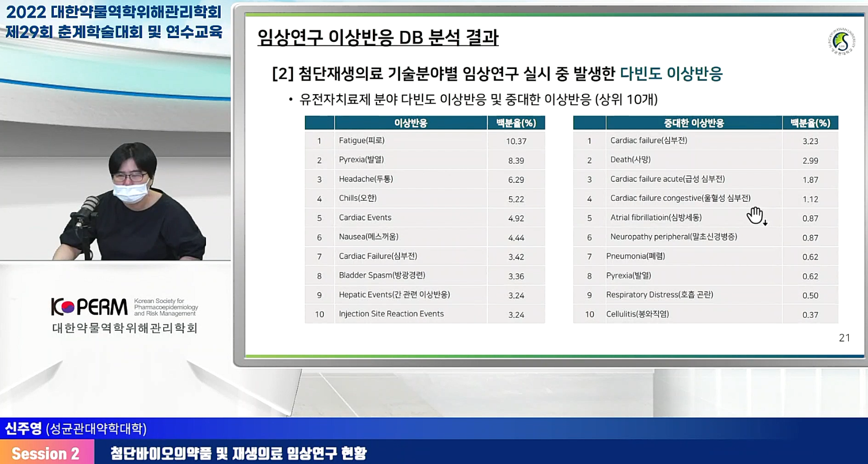Image resolution: width=868 pixels, height=464 pixels.
Task: Select the 'Cellulitis(봉와직염)' cell
Action: (x=694, y=314)
